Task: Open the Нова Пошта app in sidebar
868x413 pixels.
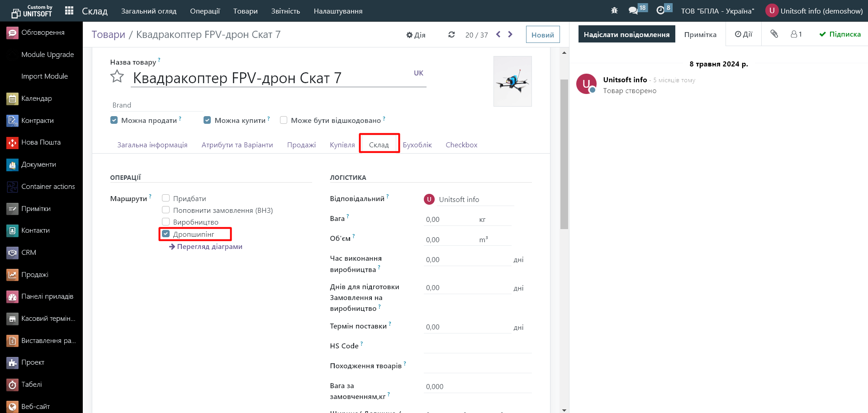Action: pos(41,142)
